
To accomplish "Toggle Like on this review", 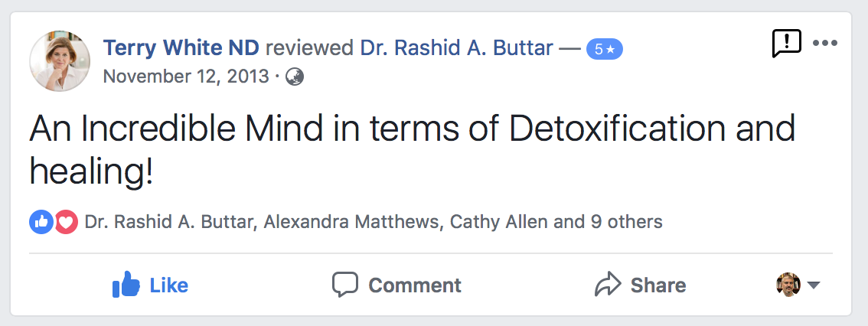I will (x=150, y=285).
